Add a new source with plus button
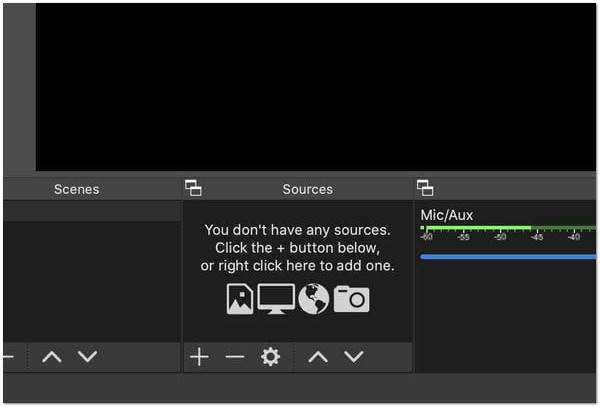 click(199, 357)
